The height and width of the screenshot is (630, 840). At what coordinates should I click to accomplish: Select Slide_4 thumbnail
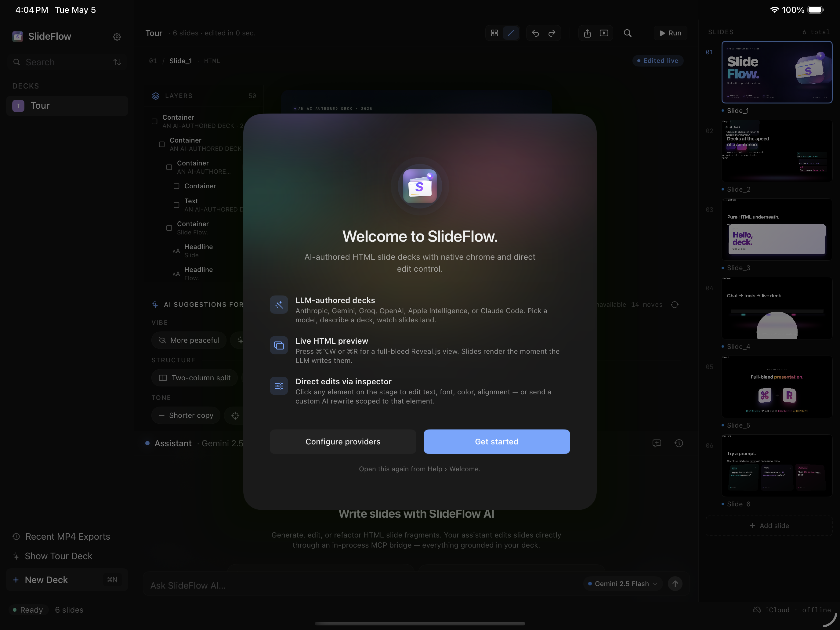[777, 308]
